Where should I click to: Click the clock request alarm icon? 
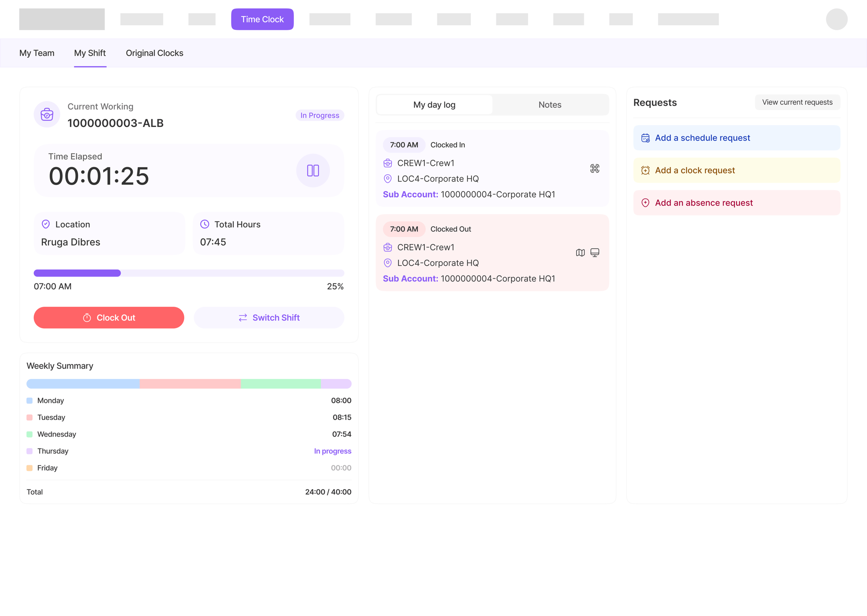point(645,170)
